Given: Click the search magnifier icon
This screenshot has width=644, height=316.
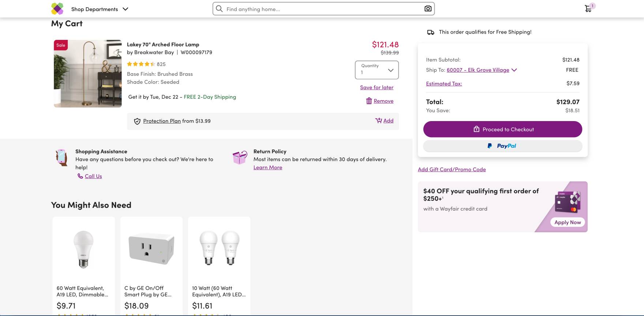Looking at the screenshot, I should coord(219,9).
